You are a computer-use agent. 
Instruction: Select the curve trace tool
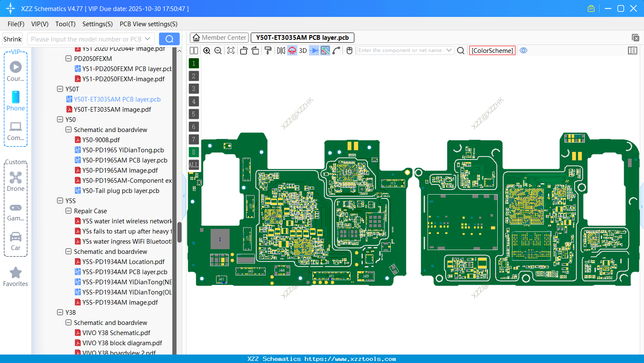click(337, 50)
